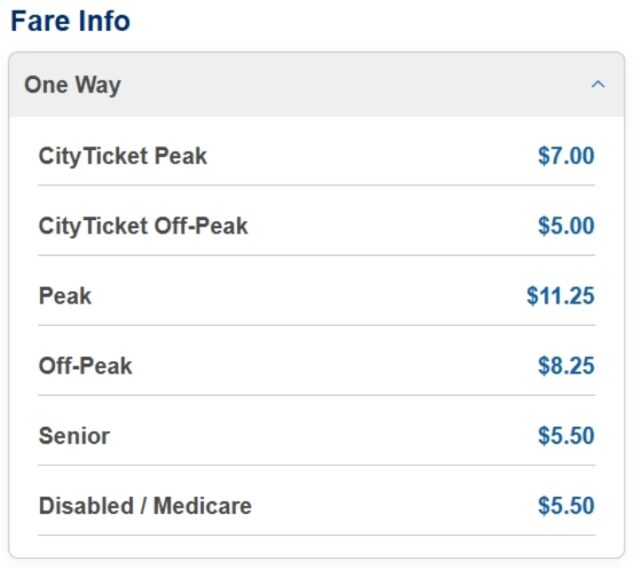Click the divider below the Disabled / Medicare row
The height and width of the screenshot is (568, 640).
[316, 535]
